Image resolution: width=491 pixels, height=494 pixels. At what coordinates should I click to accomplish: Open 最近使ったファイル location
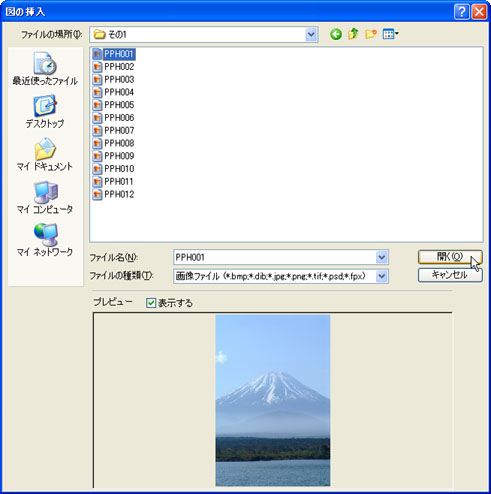45,69
